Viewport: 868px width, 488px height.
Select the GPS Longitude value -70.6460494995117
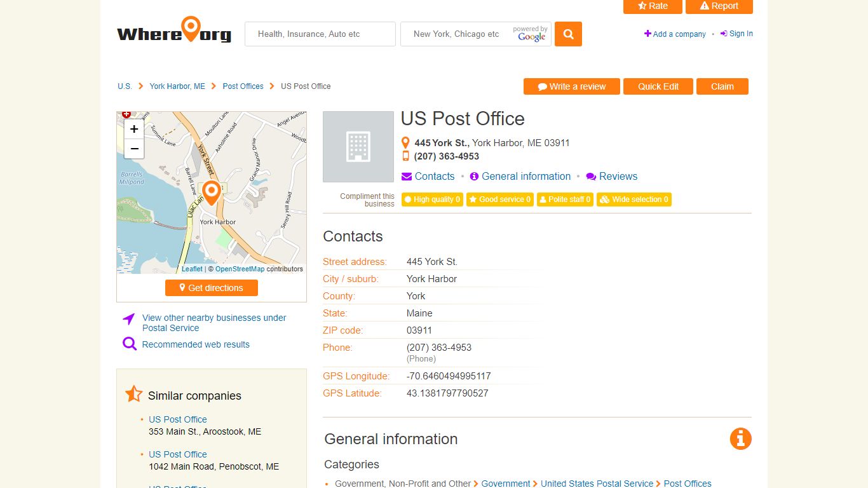(449, 376)
